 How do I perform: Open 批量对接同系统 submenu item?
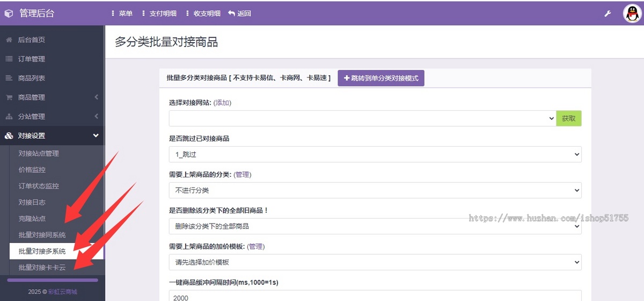[x=42, y=235]
